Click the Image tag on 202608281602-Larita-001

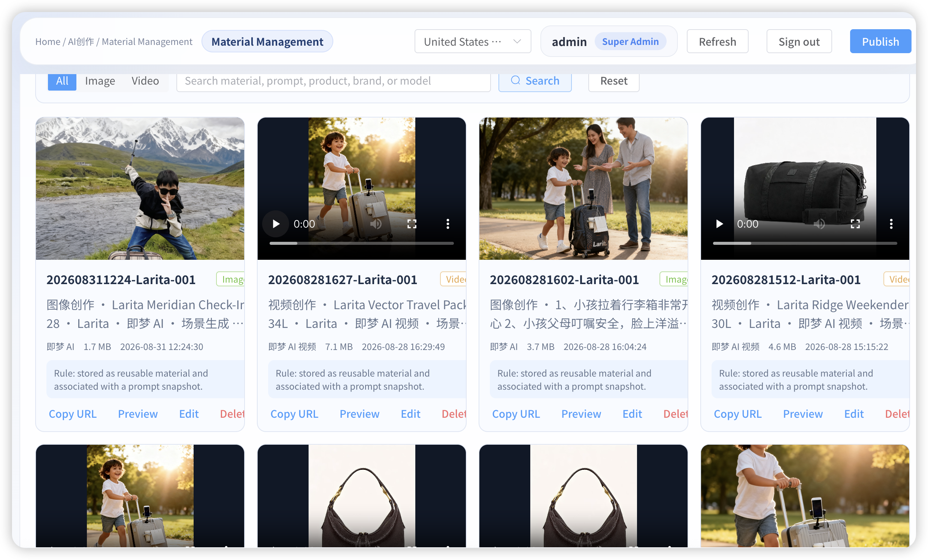[x=674, y=279]
